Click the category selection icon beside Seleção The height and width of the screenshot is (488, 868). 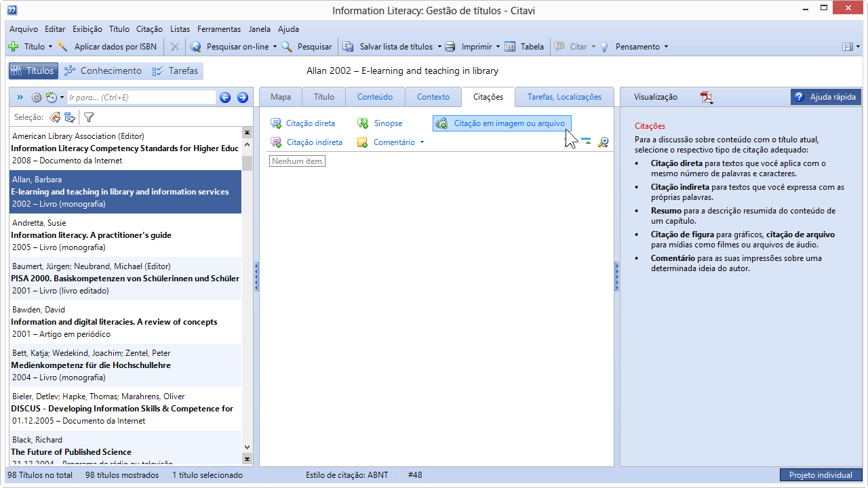69,117
